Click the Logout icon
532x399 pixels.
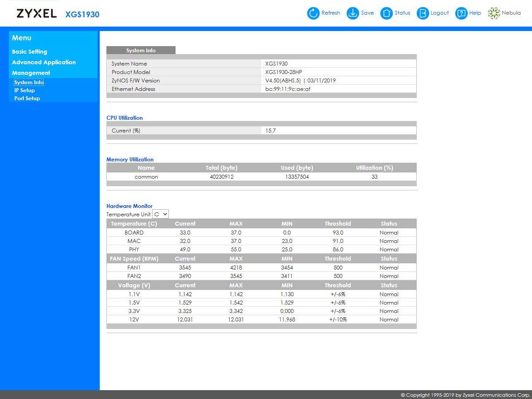coord(423,13)
